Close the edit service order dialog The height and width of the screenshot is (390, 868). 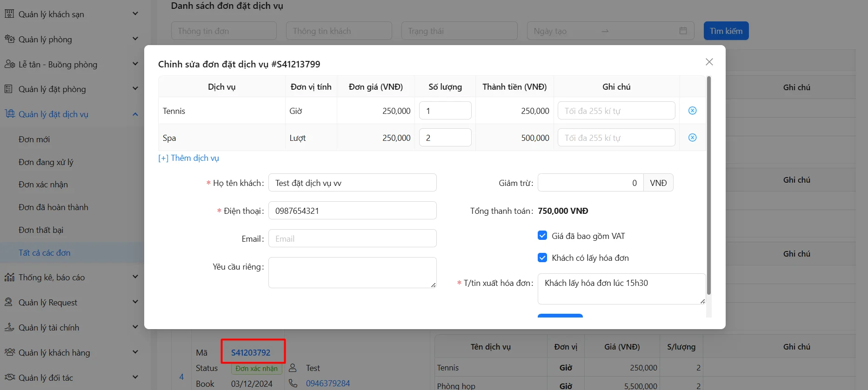709,62
